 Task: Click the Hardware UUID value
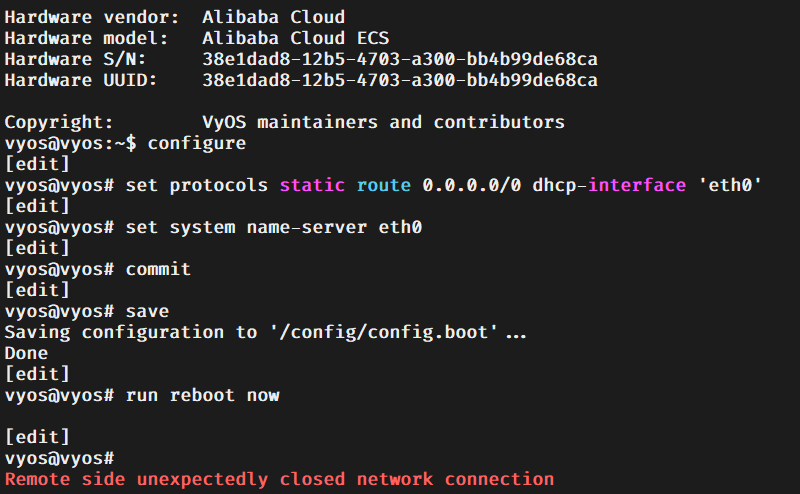coord(400,80)
